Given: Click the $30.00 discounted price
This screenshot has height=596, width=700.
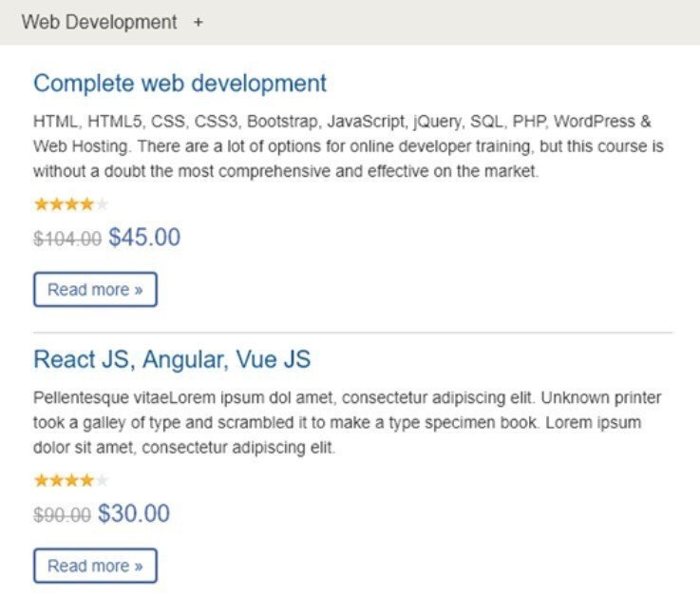Looking at the screenshot, I should tap(134, 514).
